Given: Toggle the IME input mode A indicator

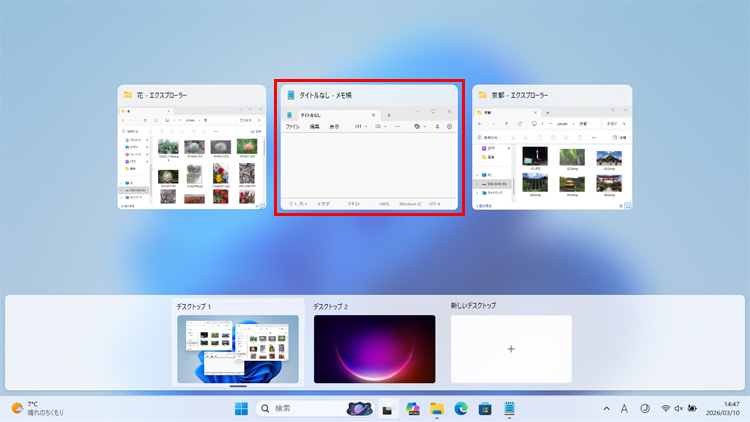Looking at the screenshot, I should (x=624, y=408).
